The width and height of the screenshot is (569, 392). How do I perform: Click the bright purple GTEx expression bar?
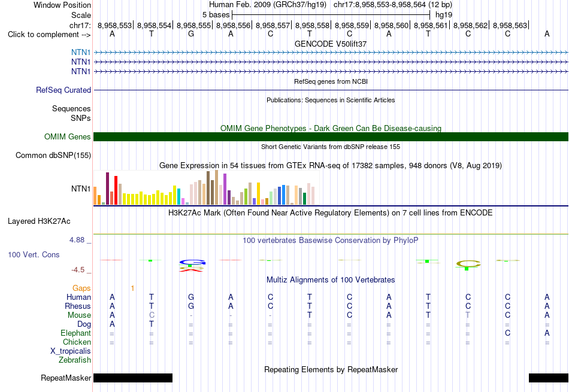[x=225, y=189]
